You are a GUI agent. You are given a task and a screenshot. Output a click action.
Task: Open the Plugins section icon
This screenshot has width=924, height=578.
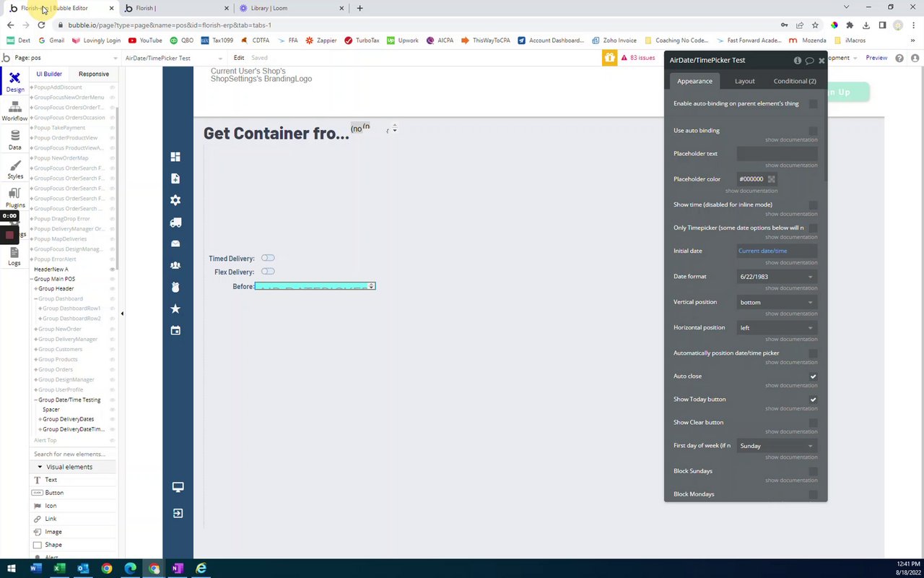point(14,197)
